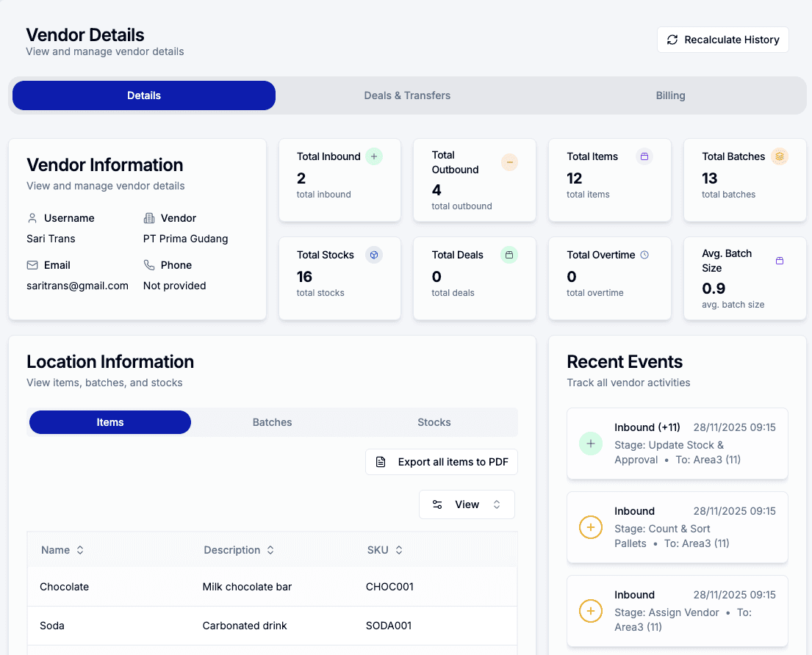Click the coins icon on Total Batches card
Image resolution: width=812 pixels, height=655 pixels.
click(779, 156)
